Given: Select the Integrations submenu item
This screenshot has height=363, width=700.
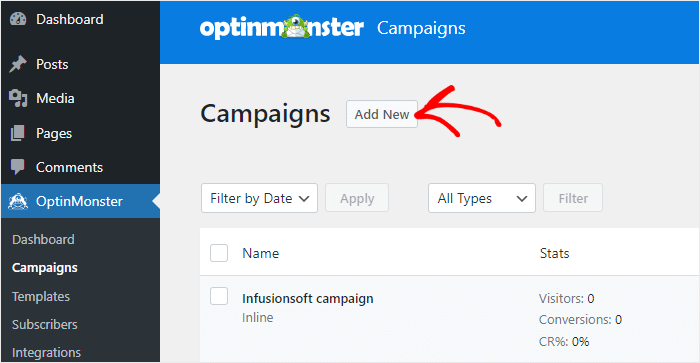Looking at the screenshot, I should point(46,353).
